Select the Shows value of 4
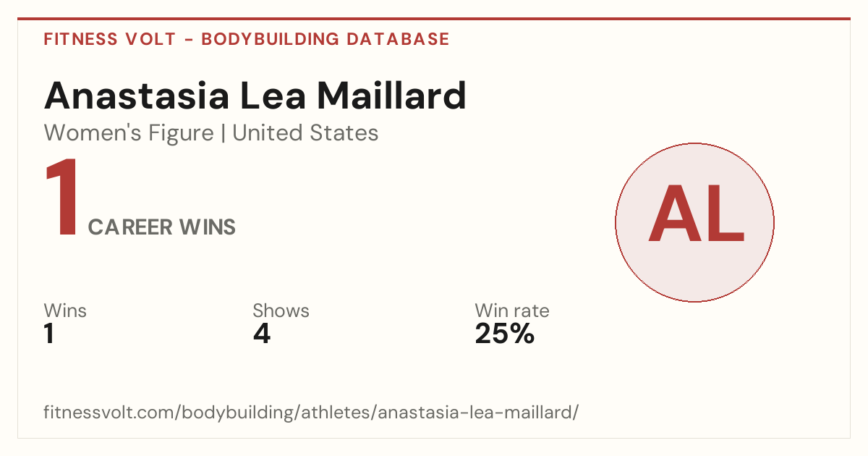Screen dimensions: 868x456 pos(262,334)
